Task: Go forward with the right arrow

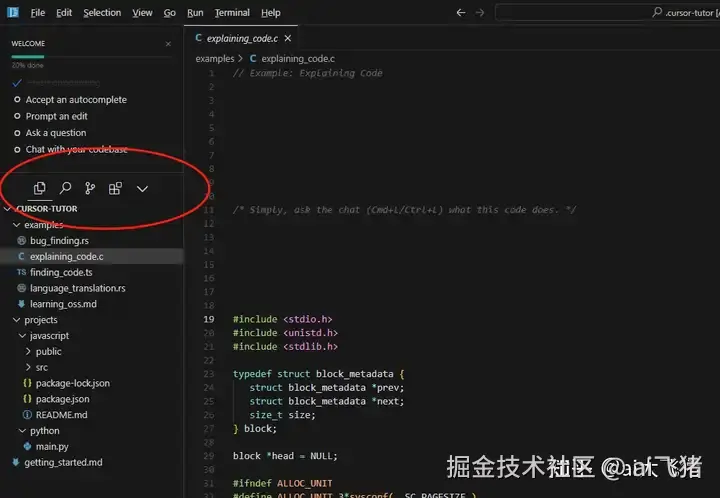Action: point(480,12)
